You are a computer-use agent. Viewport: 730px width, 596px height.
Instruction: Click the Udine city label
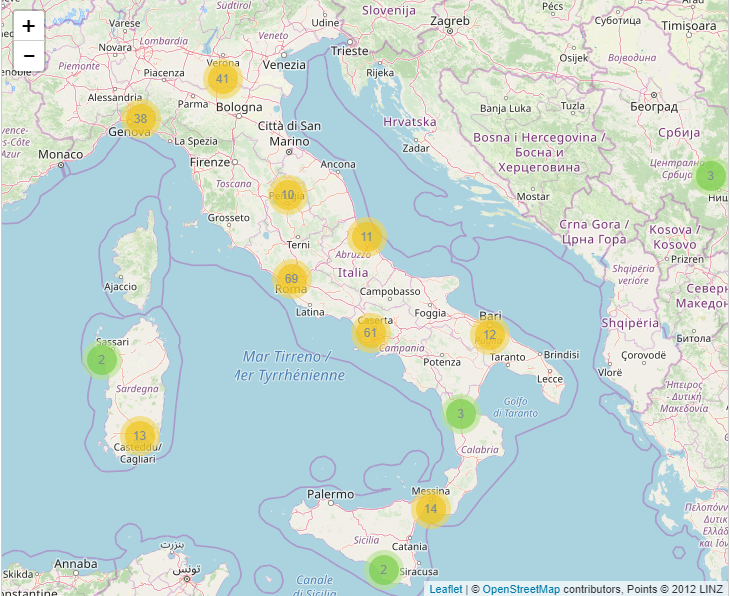[x=325, y=23]
